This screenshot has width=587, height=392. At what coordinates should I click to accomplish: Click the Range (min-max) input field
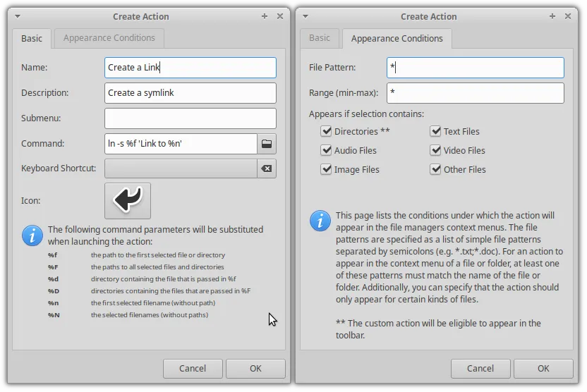coord(475,93)
